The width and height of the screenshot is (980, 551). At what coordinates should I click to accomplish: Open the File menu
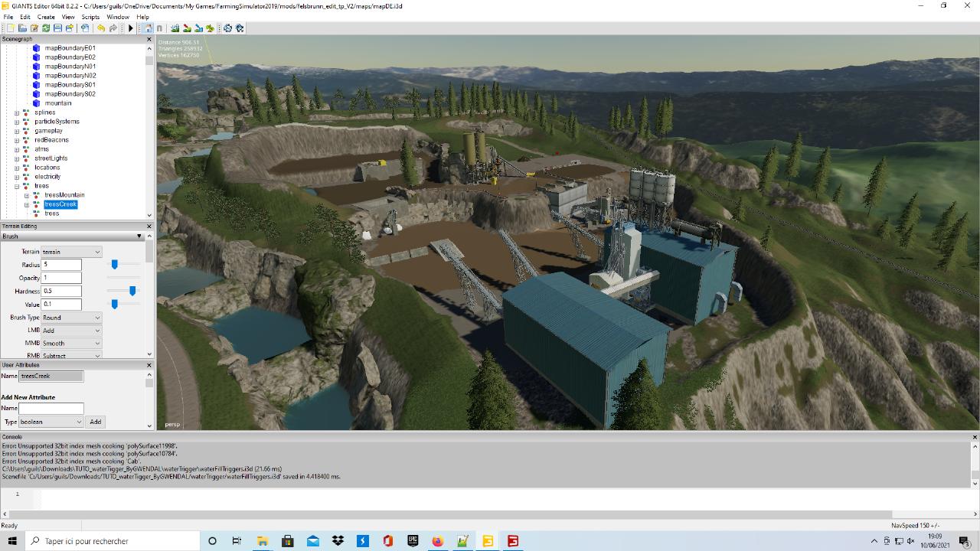click(8, 17)
